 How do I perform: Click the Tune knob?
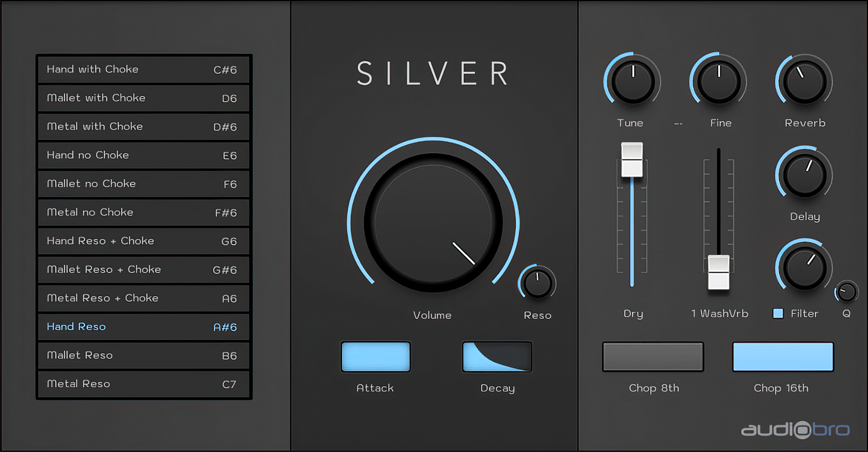[633, 82]
